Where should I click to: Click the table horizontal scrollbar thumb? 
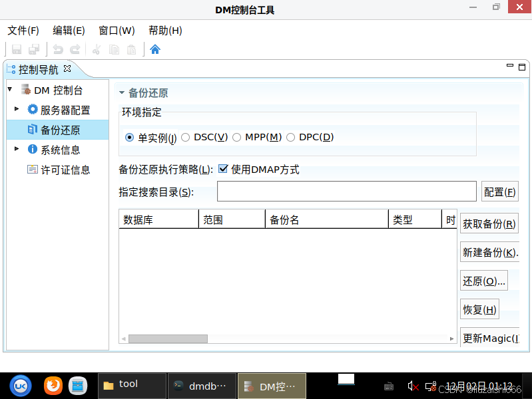[168, 338]
